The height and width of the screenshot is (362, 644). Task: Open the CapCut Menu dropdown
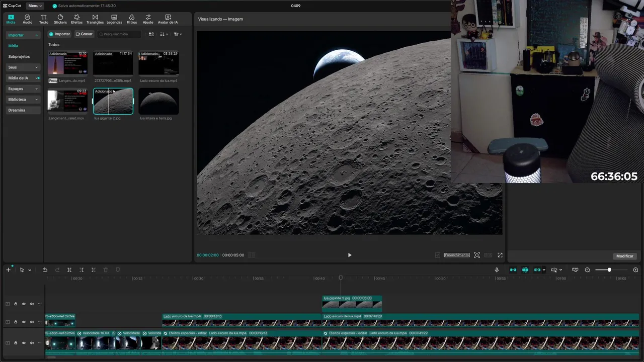(35, 6)
